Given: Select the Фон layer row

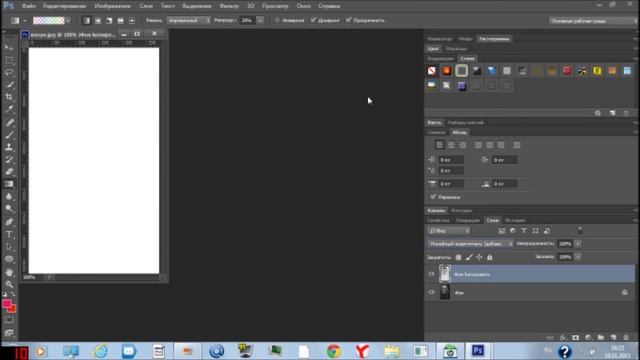Looking at the screenshot, I should (x=530, y=292).
